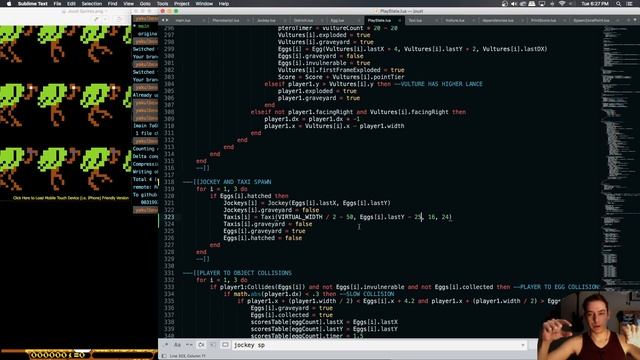
Task: Toggle in-selection option in find bar
Action: [x=213, y=345]
